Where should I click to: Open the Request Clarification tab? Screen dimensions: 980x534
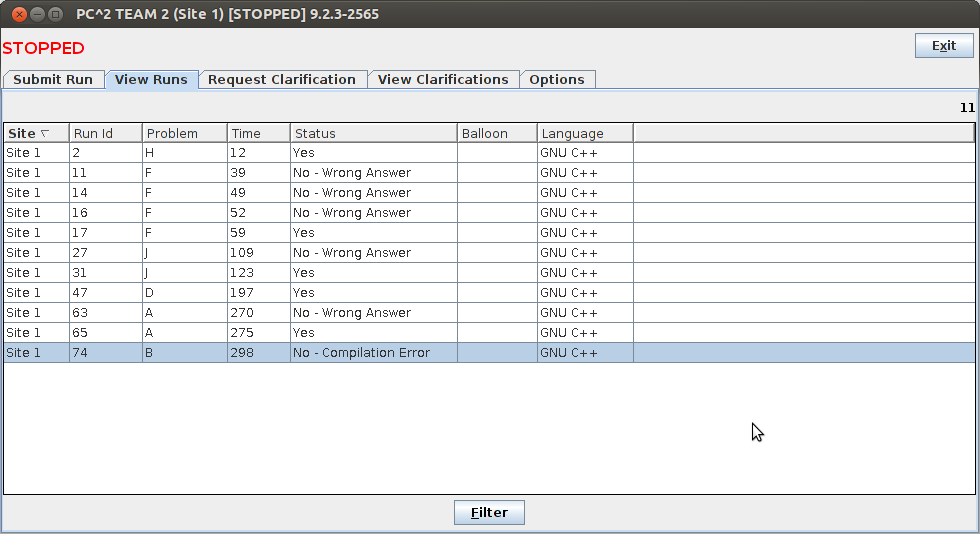coord(282,80)
